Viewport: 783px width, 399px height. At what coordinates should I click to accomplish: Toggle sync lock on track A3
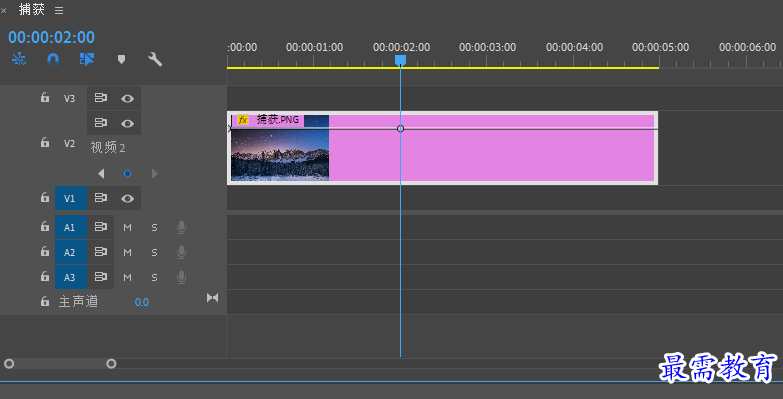click(101, 276)
